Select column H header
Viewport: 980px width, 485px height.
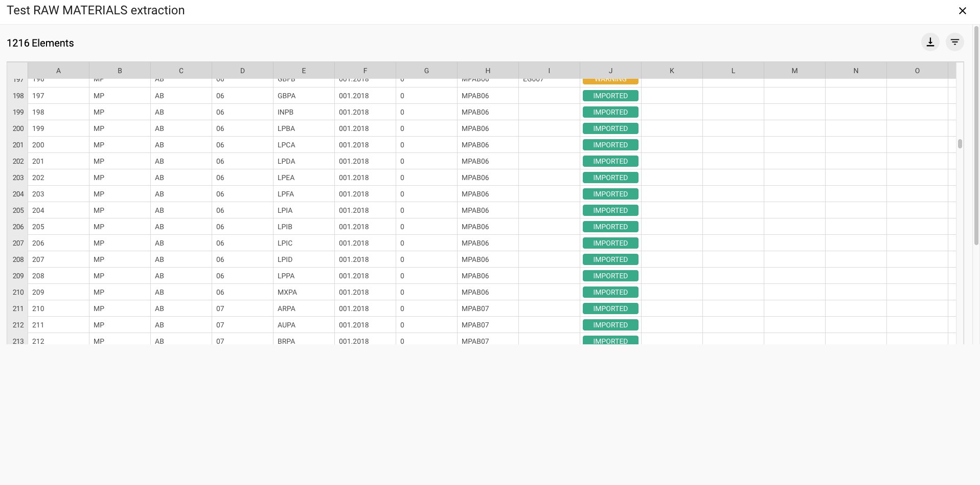coord(488,71)
